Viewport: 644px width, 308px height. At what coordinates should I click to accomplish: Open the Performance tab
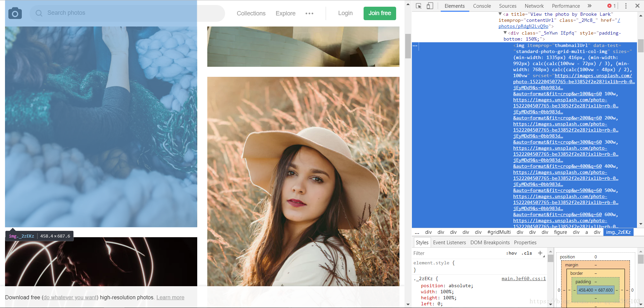click(566, 6)
